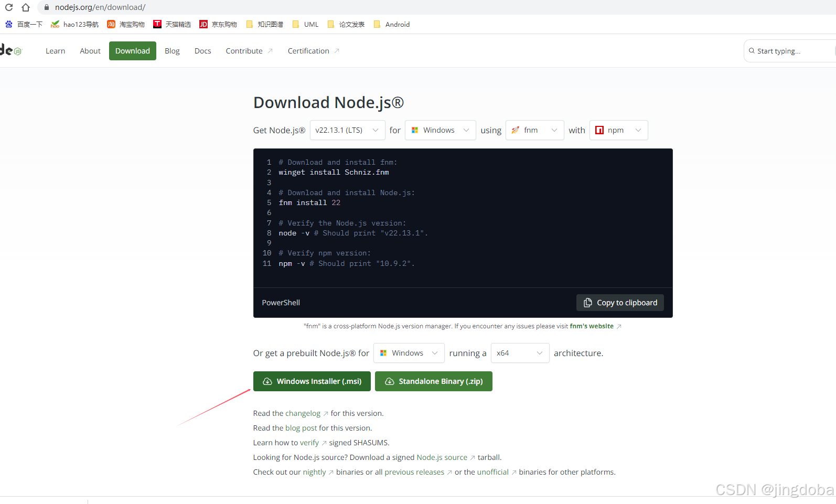The image size is (836, 504).
Task: Download the Windows Installer (.msi)
Action: click(312, 381)
